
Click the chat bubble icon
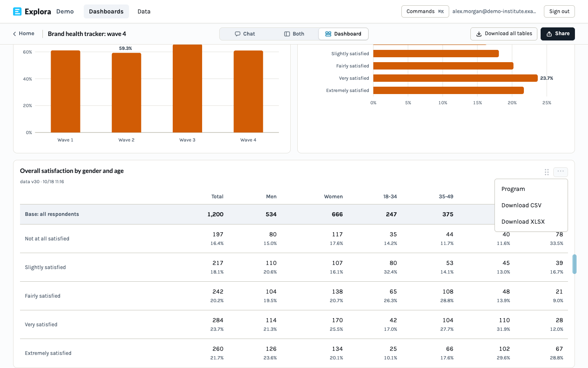238,34
